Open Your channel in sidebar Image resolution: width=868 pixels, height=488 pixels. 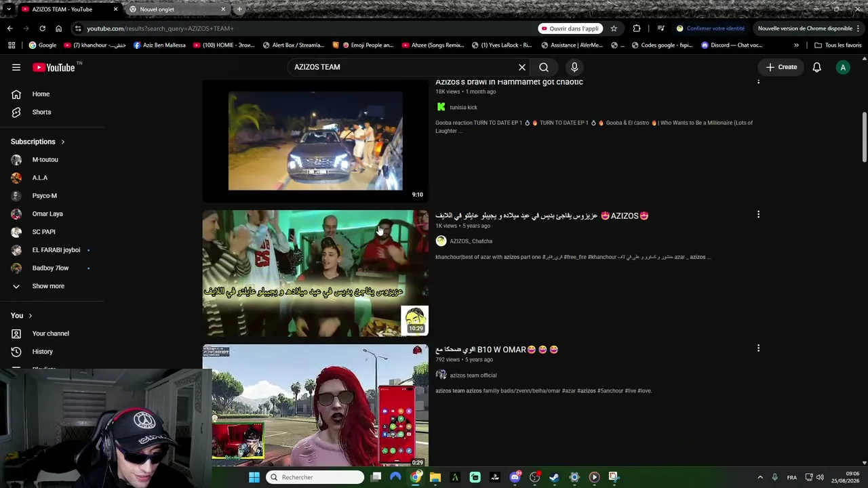point(52,333)
